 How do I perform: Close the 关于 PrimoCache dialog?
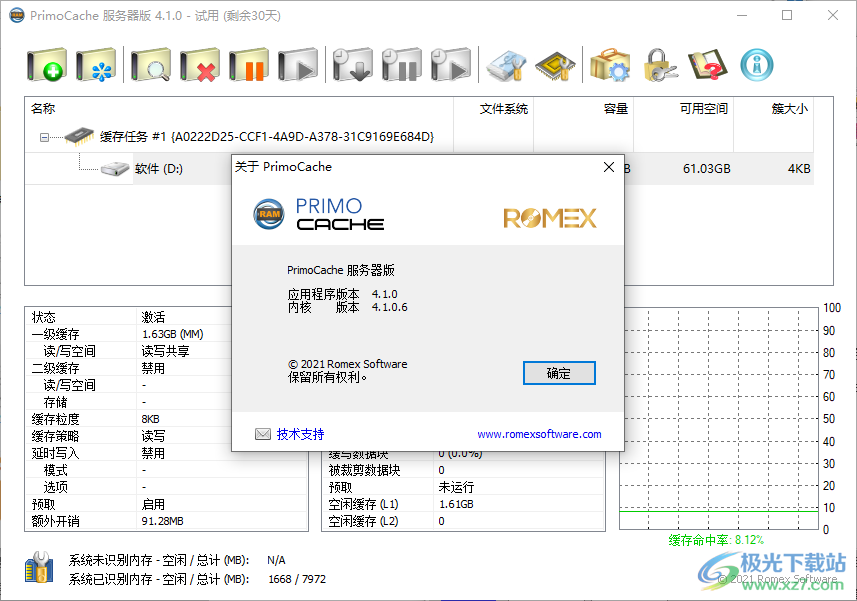coord(609,167)
